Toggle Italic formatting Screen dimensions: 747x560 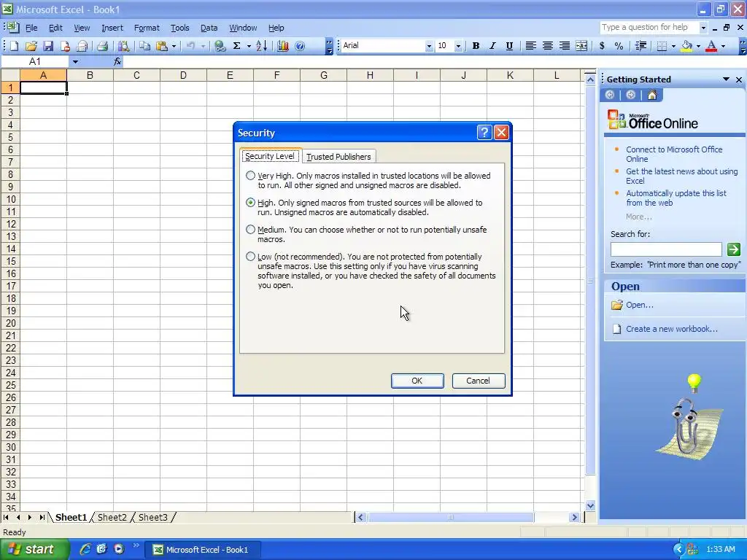pyautogui.click(x=492, y=46)
